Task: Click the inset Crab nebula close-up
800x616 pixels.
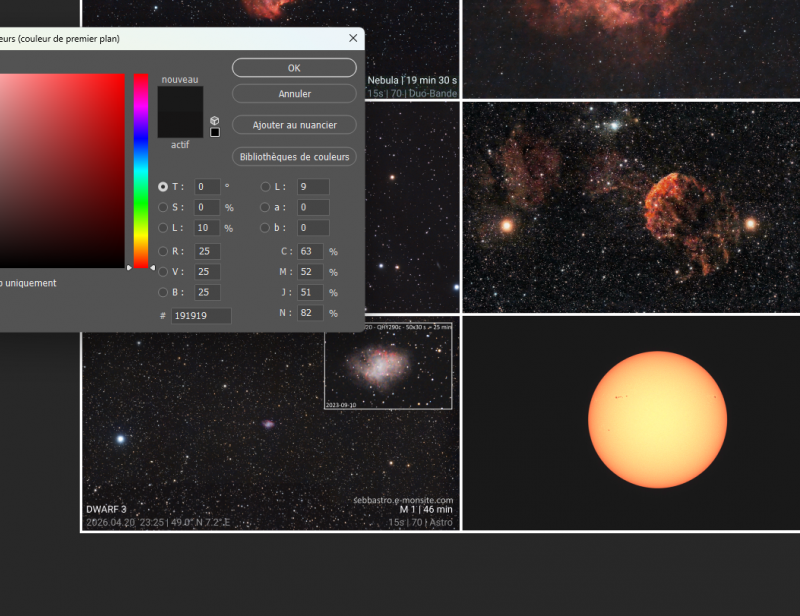Action: click(388, 366)
